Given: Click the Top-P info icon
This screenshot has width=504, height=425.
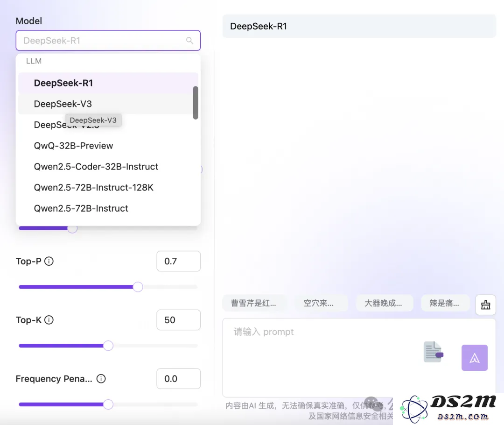Looking at the screenshot, I should point(49,261).
